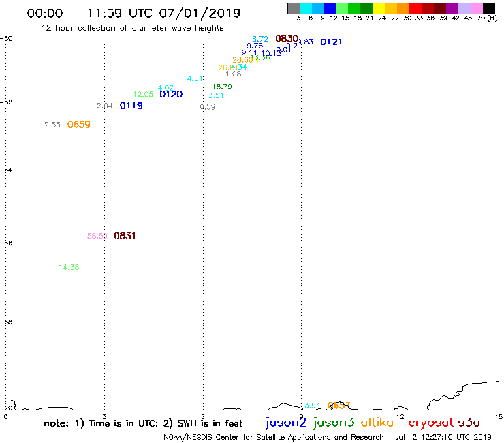This screenshot has width=504, height=443.
Task: Click the cyan 3.51 wave height value
Action: click(x=216, y=95)
